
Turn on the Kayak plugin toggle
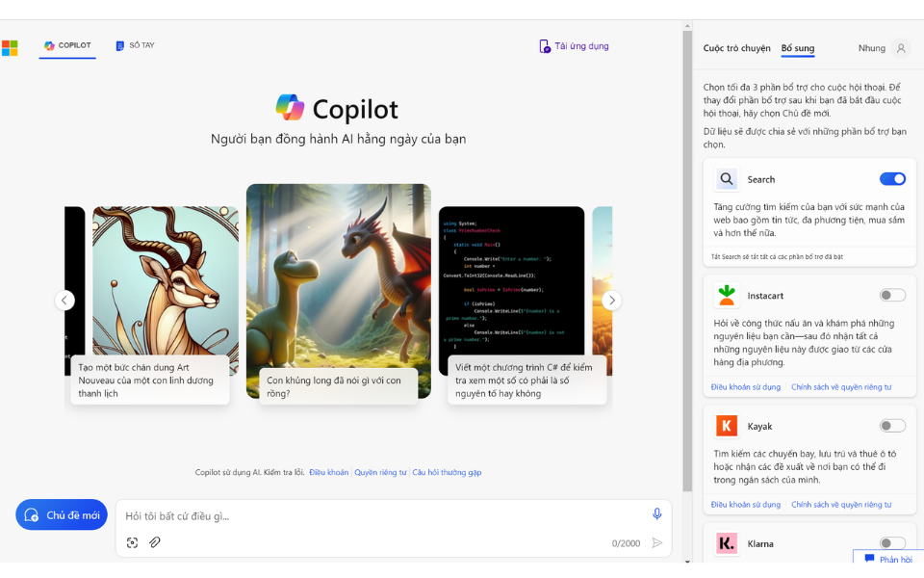(892, 426)
